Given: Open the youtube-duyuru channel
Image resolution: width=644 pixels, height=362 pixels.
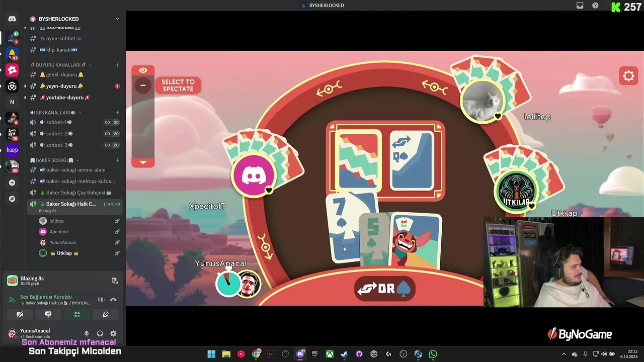Looking at the screenshot, I should 74,98.
